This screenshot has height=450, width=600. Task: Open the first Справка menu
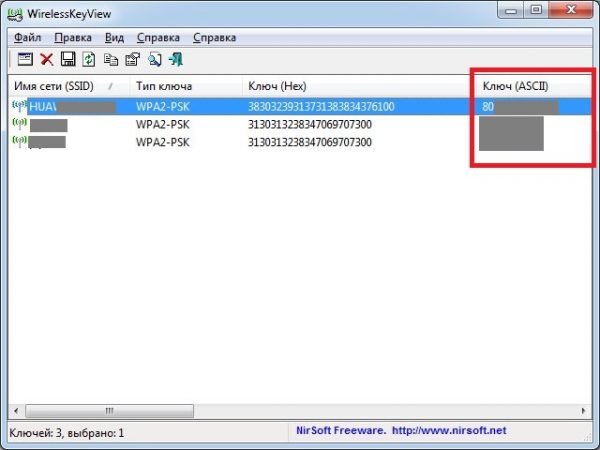tap(158, 38)
